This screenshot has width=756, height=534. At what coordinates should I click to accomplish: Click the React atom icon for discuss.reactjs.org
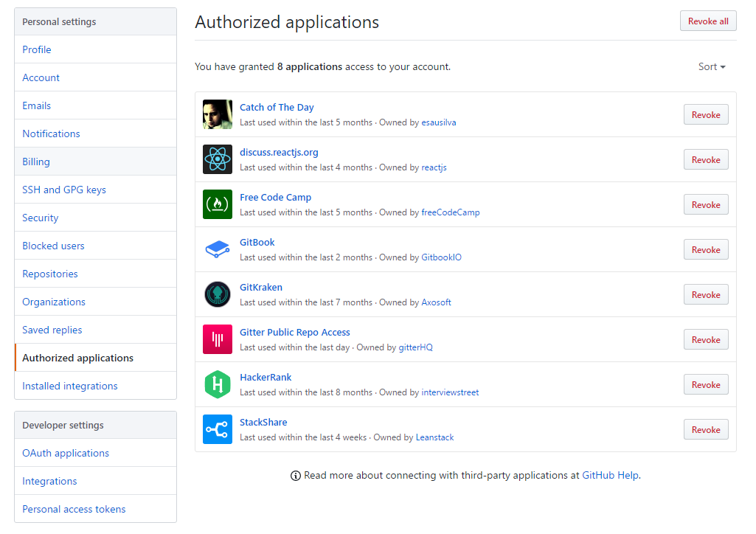tap(217, 159)
